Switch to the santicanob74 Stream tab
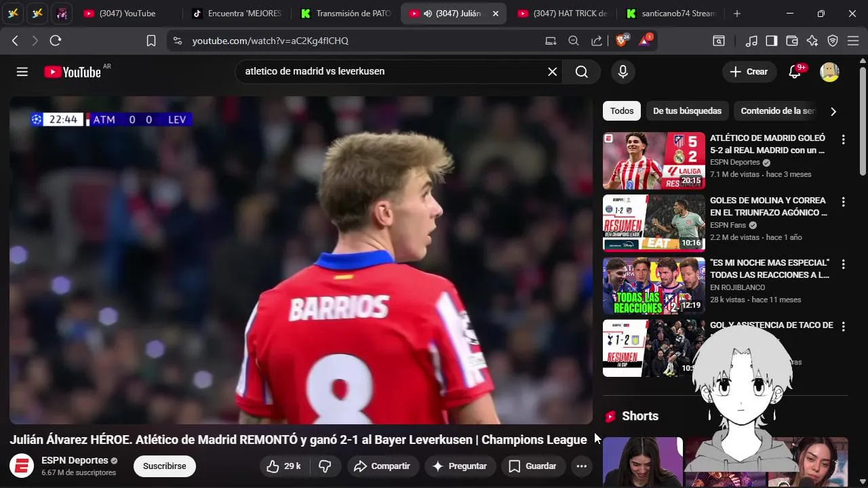 671,14
